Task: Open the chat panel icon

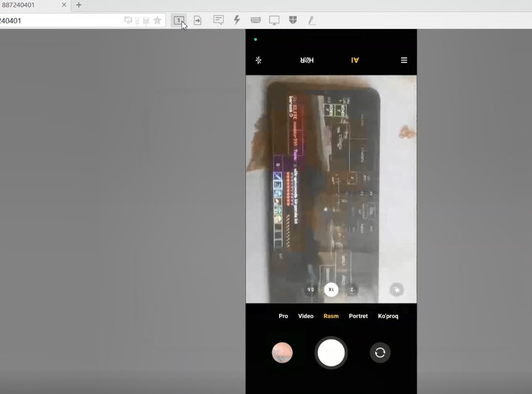Action: pos(218,20)
